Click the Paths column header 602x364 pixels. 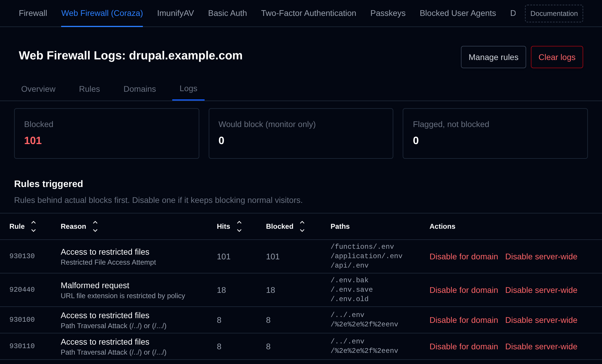340,226
